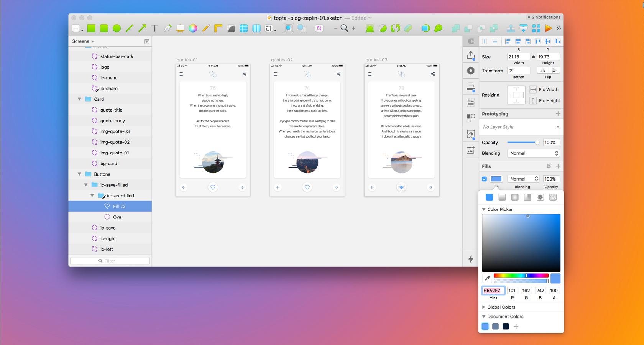Open the No Layer Style dropdown
Viewport: 644px width, 345px height.
pyautogui.click(x=521, y=127)
